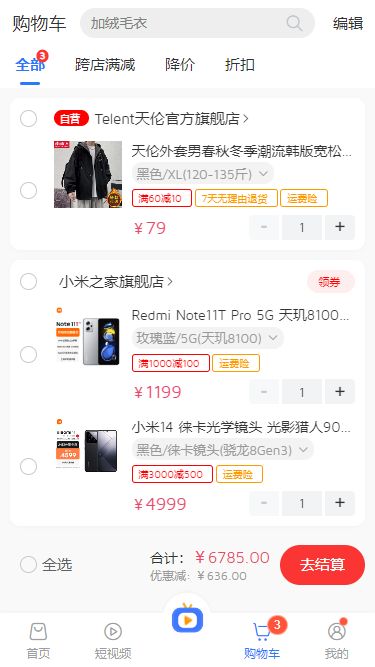Open the shopping cart icon in bottom bar
Screen dimensions: 375x667
click(261, 632)
